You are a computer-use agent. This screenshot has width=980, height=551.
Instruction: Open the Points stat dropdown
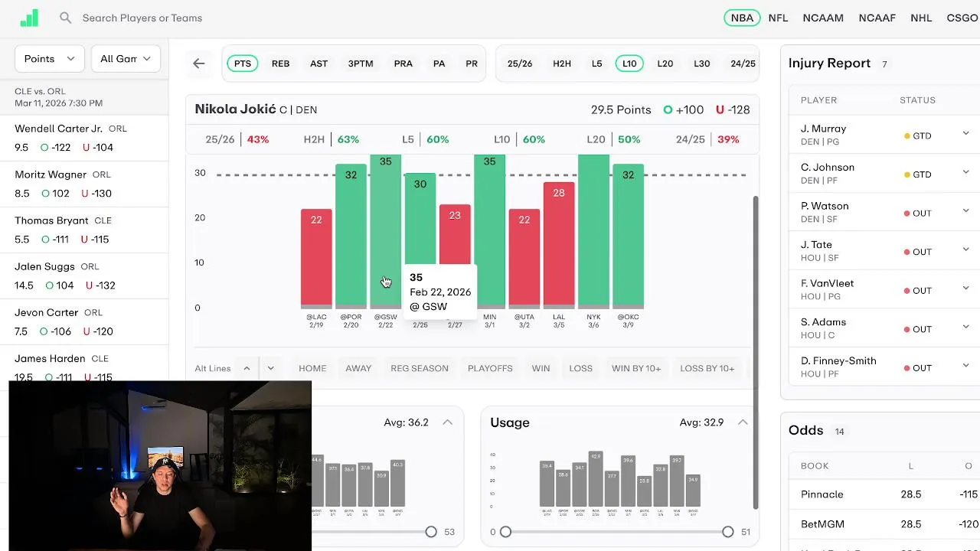click(50, 59)
